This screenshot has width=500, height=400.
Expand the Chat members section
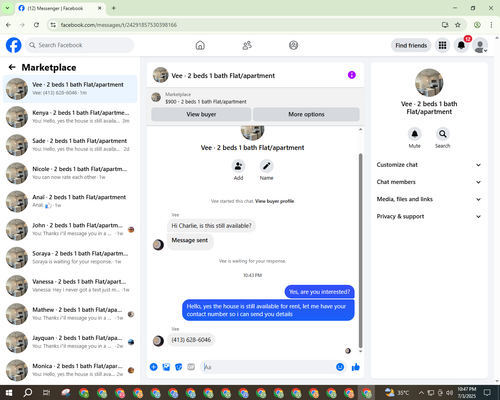coord(429,182)
